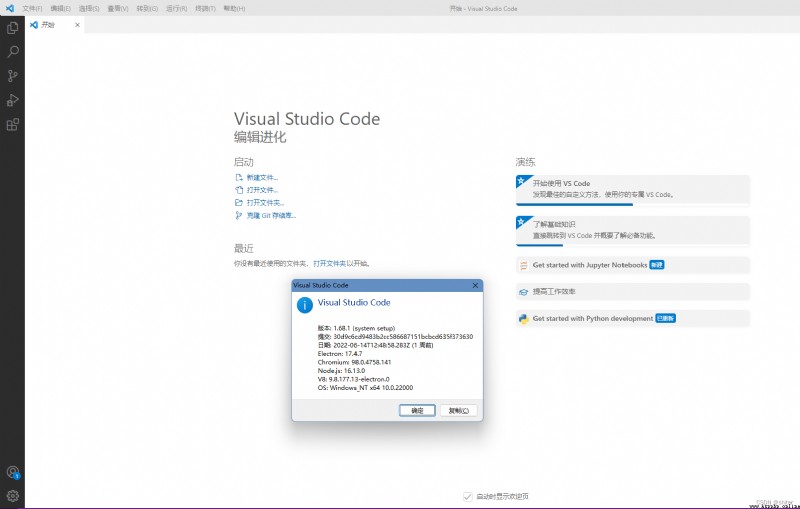Click the version line 1.68.1 (system setup)
Image resolution: width=800 pixels, height=509 pixels.
(x=356, y=328)
